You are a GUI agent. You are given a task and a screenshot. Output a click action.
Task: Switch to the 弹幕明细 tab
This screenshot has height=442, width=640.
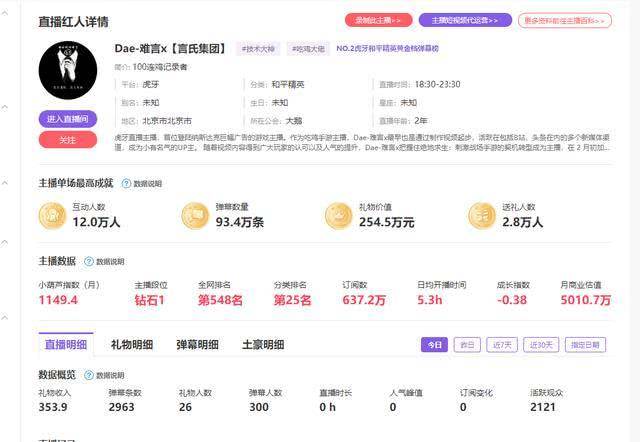(197, 344)
